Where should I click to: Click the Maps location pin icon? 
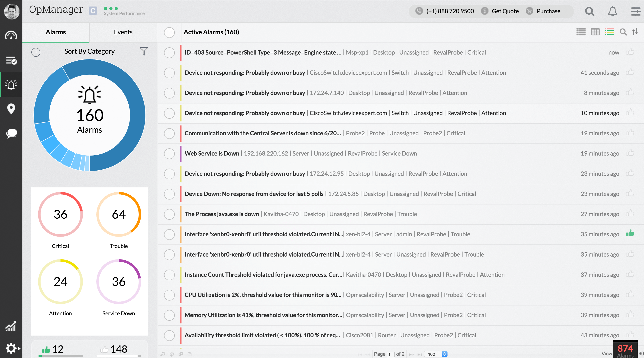tap(11, 109)
